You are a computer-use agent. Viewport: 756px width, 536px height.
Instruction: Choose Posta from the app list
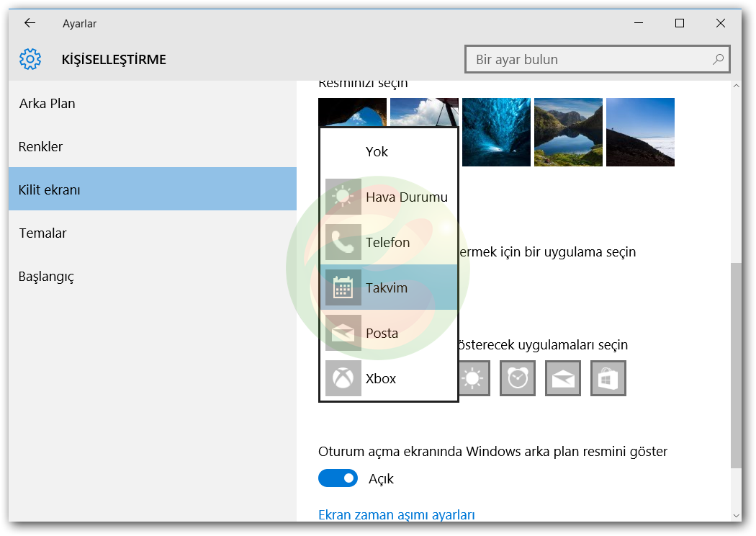(382, 333)
